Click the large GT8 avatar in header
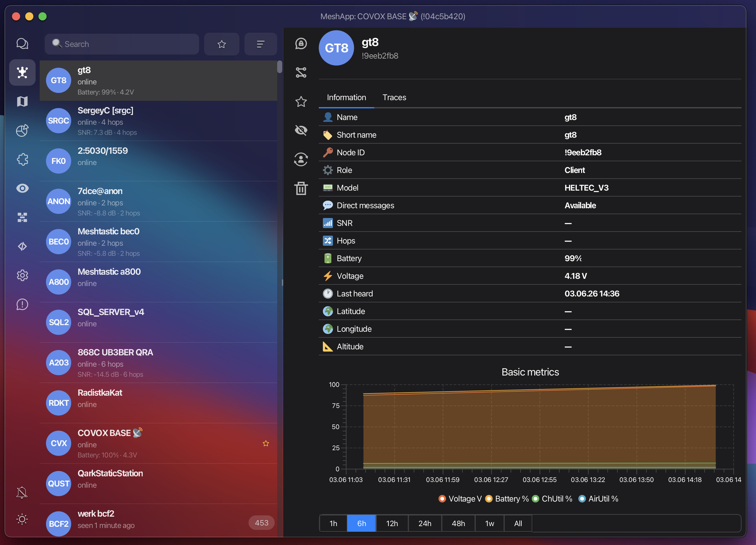The image size is (756, 545). click(336, 48)
